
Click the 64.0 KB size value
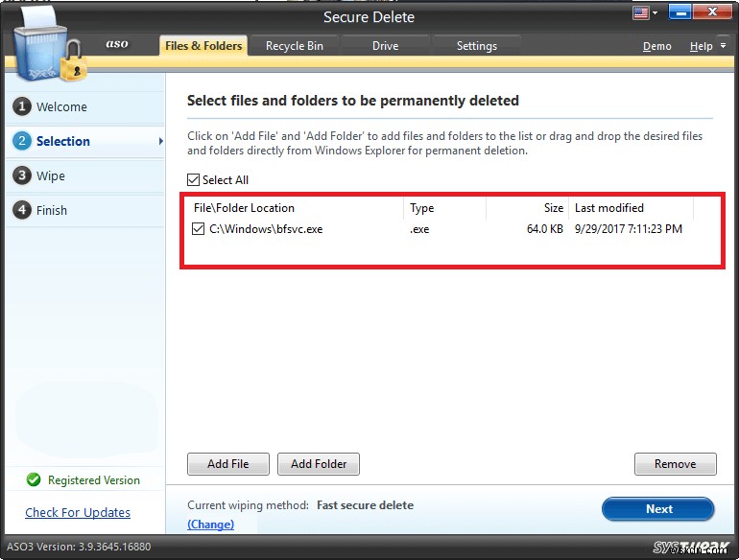(545, 229)
